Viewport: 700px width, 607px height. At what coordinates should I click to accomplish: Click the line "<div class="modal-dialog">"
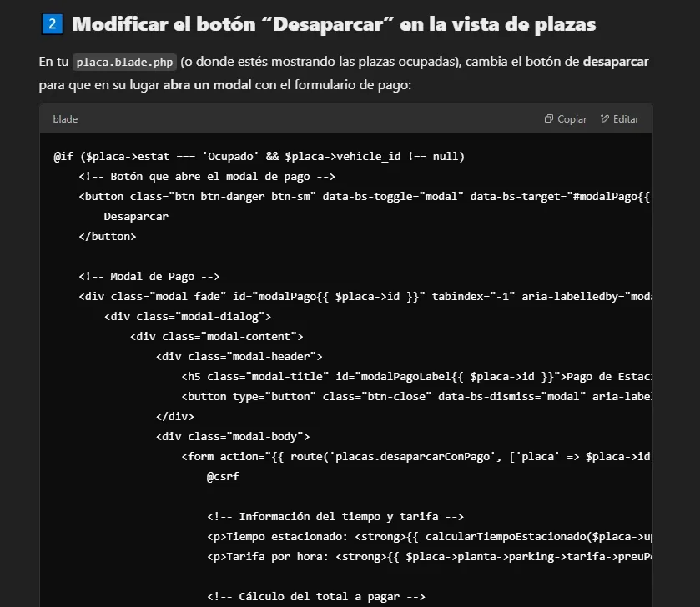pyautogui.click(x=188, y=317)
